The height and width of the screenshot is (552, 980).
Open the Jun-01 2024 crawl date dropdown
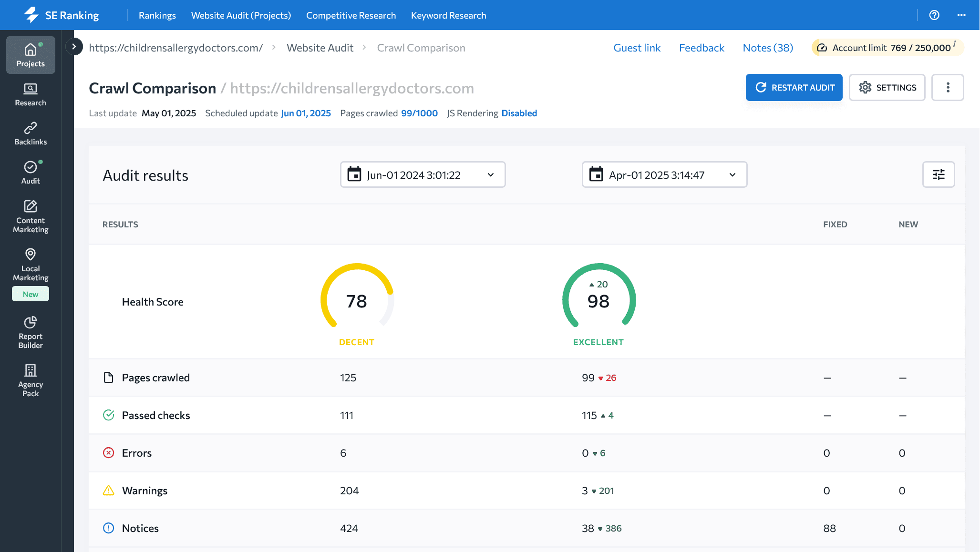[423, 175]
